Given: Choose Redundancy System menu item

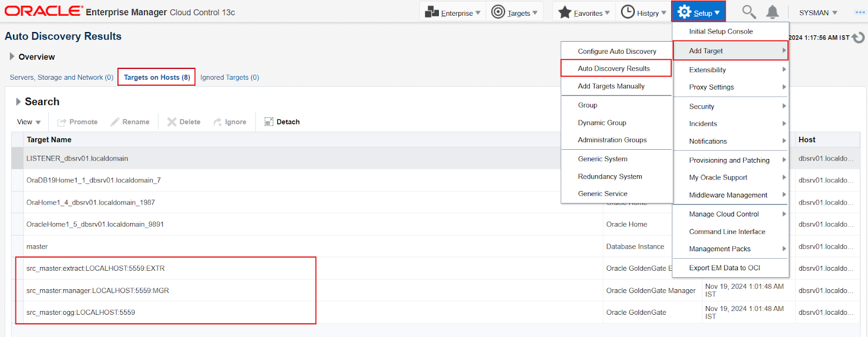Looking at the screenshot, I should [x=617, y=176].
